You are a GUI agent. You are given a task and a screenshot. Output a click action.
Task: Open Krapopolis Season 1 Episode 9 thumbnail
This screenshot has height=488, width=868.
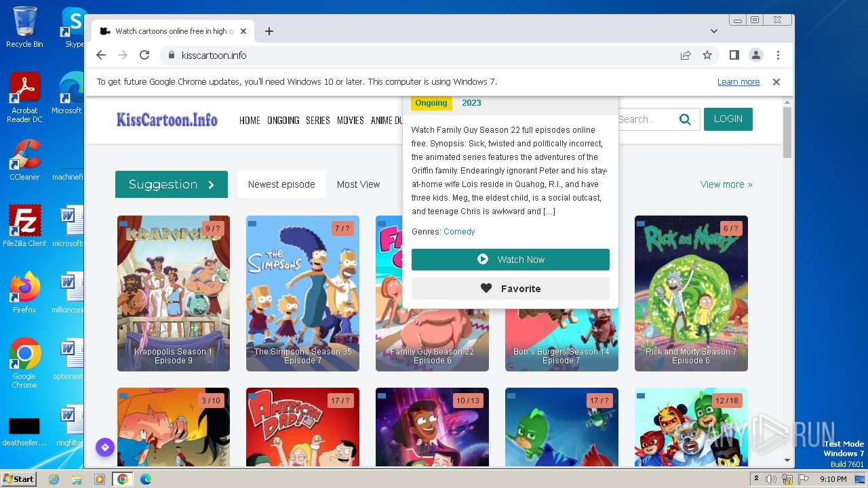click(x=174, y=293)
